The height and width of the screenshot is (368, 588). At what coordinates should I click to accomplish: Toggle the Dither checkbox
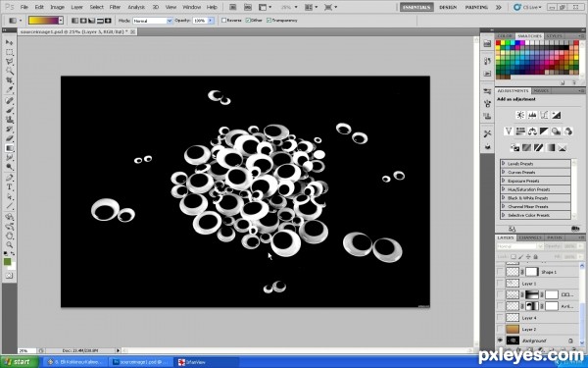[248, 21]
